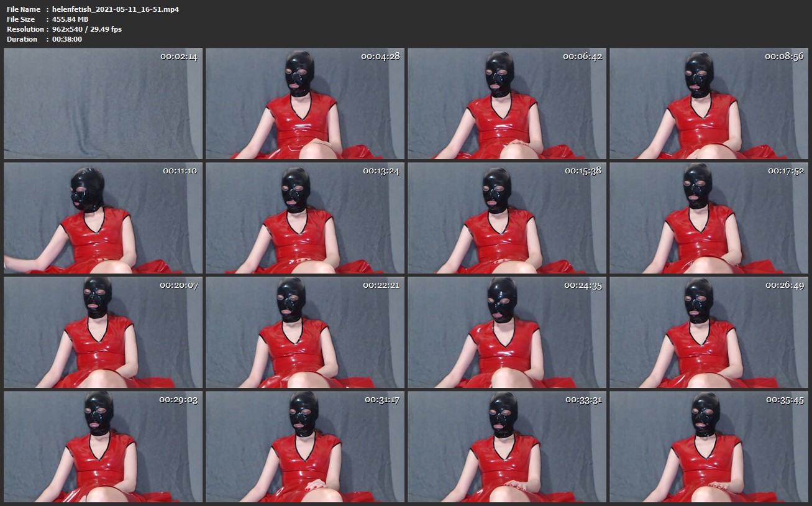Select the thumbnail at timestamp 00:08:56
The height and width of the screenshot is (506, 812).
(x=709, y=104)
